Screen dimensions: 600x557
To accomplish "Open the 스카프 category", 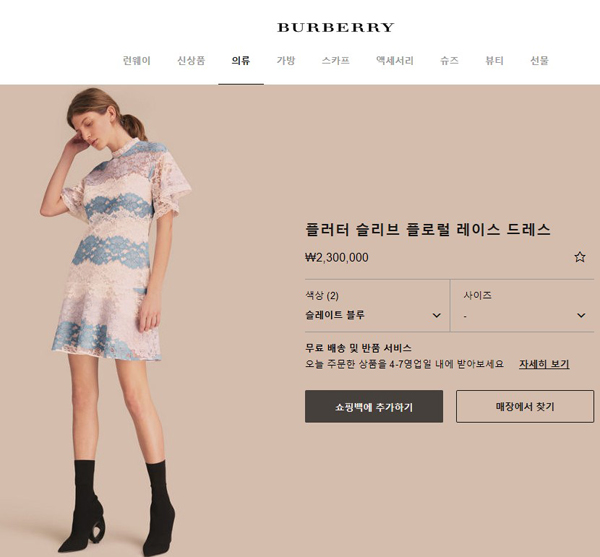I will coord(336,60).
